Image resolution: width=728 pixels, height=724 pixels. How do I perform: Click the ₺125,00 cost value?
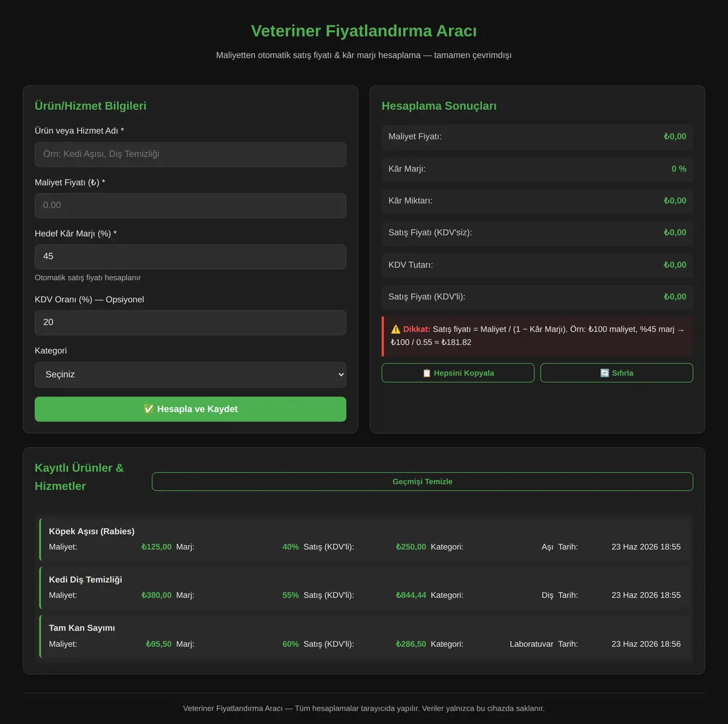point(157,547)
